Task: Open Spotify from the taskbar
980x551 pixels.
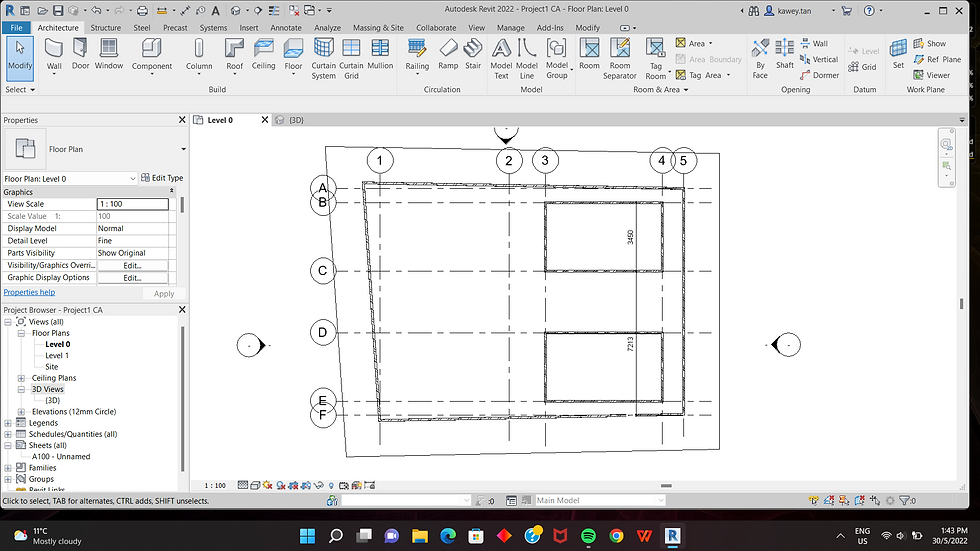Action: click(x=588, y=535)
